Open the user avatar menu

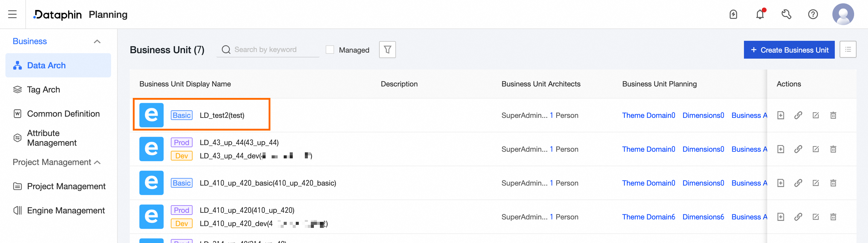pyautogui.click(x=843, y=14)
